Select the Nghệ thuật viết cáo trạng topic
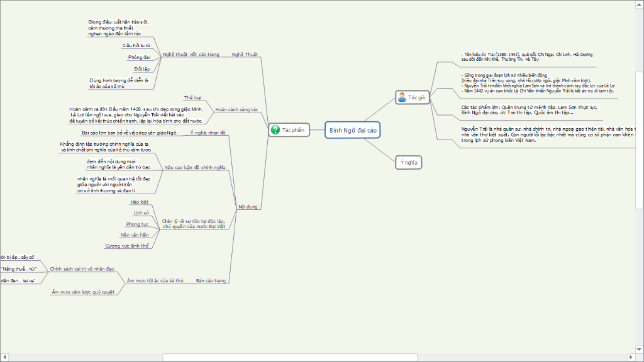This screenshot has width=644, height=362. pyautogui.click(x=191, y=54)
